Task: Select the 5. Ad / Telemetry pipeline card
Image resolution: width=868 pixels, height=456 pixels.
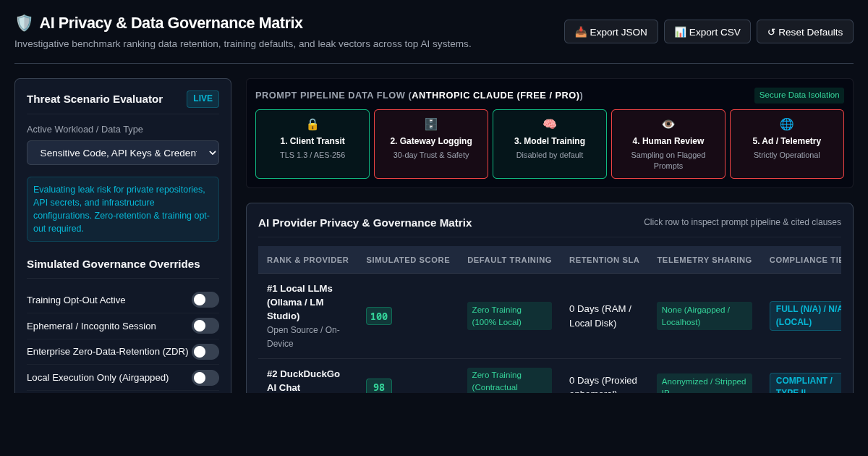Action: coord(787,144)
